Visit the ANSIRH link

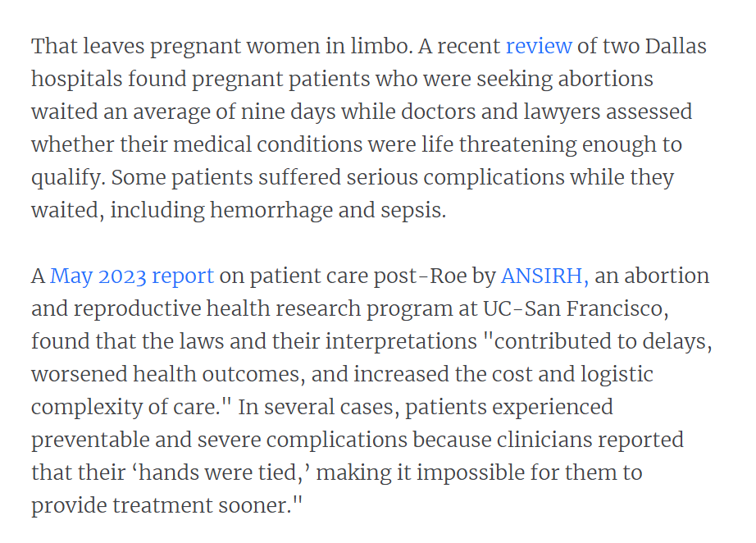tap(544, 276)
